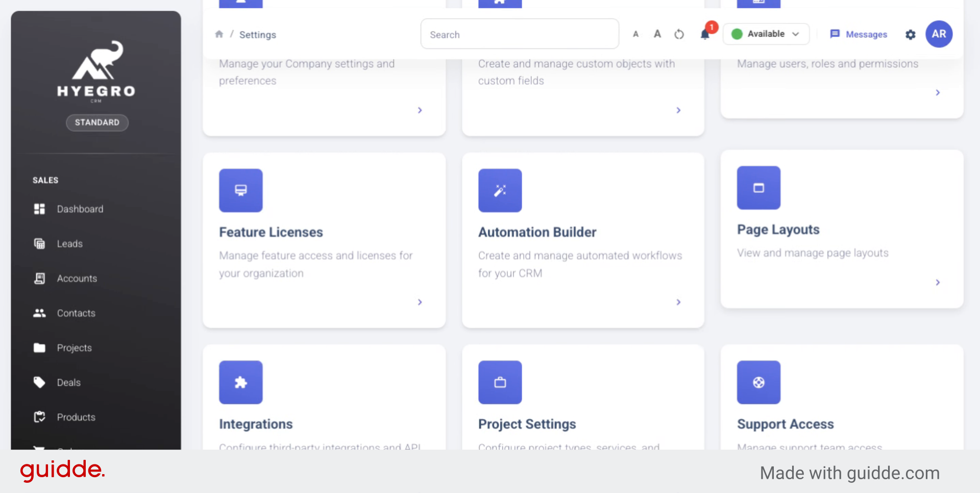Click the AR user avatar button

[x=939, y=34]
